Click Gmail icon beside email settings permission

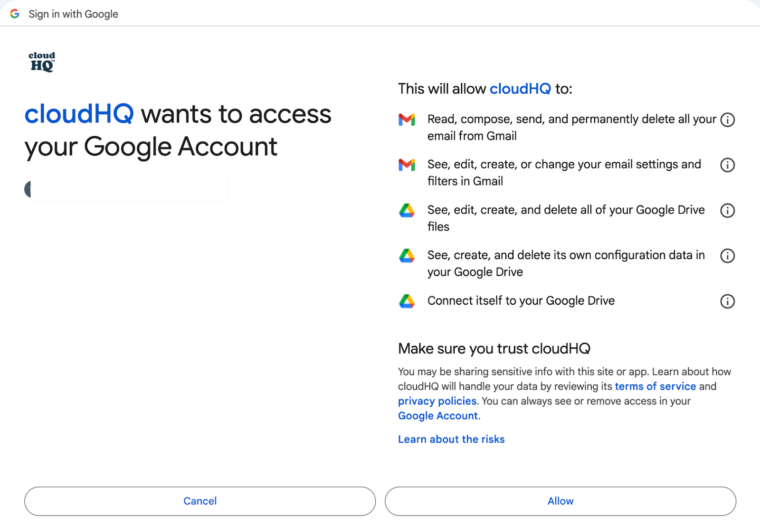pyautogui.click(x=407, y=165)
